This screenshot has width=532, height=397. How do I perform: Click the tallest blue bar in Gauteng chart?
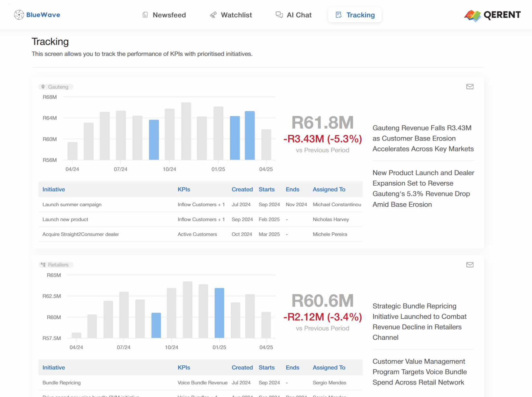pos(250,135)
